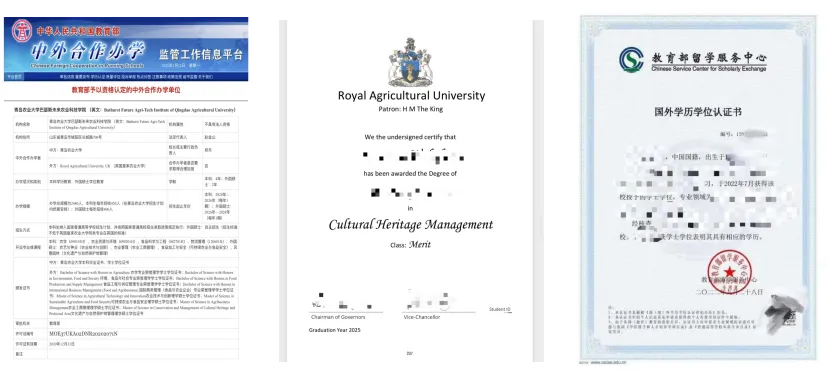The height and width of the screenshot is (370, 828).
Task: Click the 'Student ID' label on certificate
Action: [501, 309]
